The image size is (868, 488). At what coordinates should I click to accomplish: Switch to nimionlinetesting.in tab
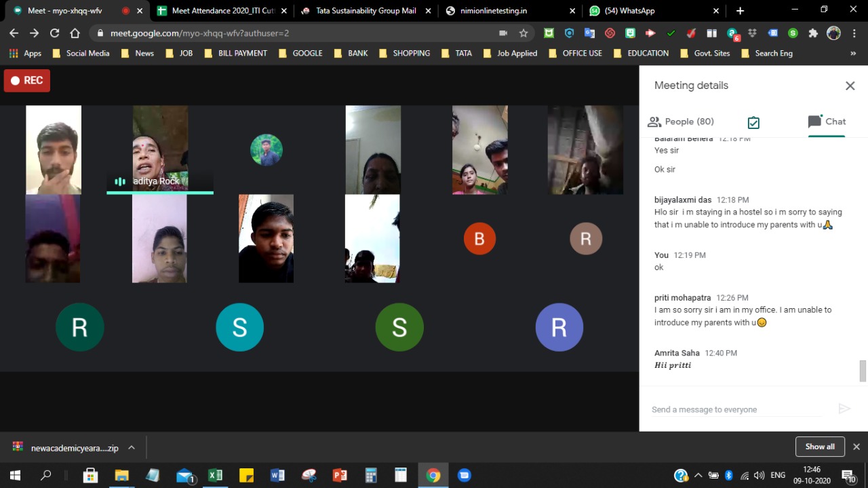tap(509, 11)
